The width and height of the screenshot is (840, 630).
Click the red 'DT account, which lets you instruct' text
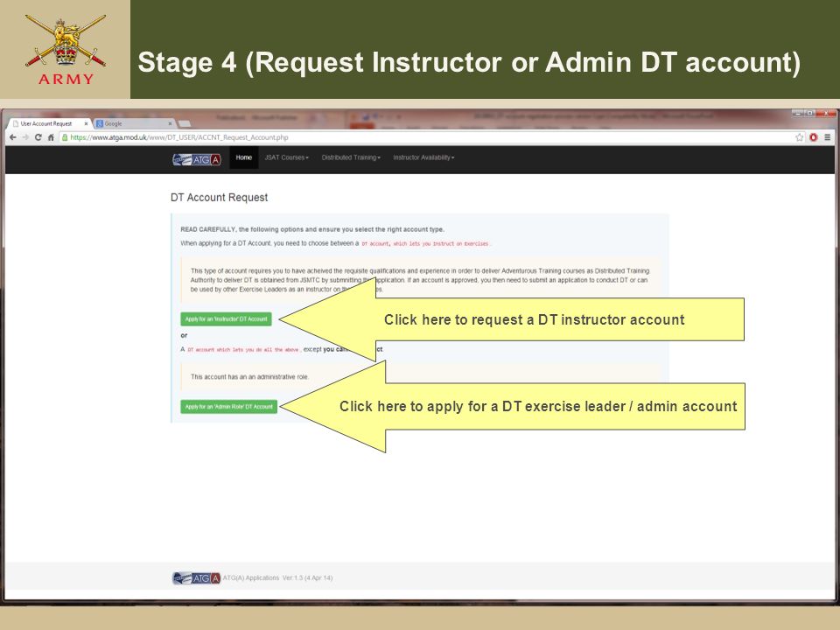425,244
